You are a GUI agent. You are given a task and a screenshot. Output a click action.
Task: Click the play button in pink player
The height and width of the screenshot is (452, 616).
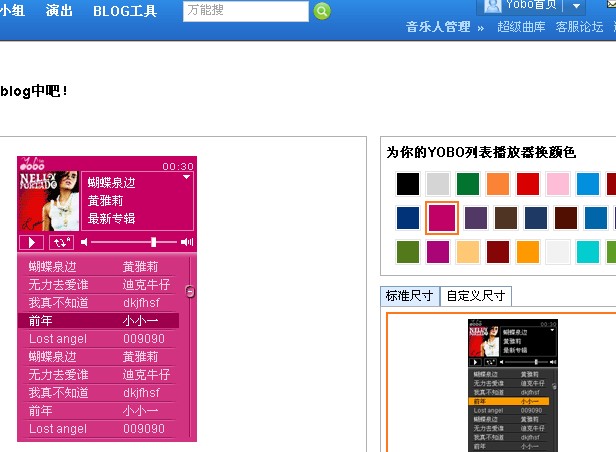32,242
